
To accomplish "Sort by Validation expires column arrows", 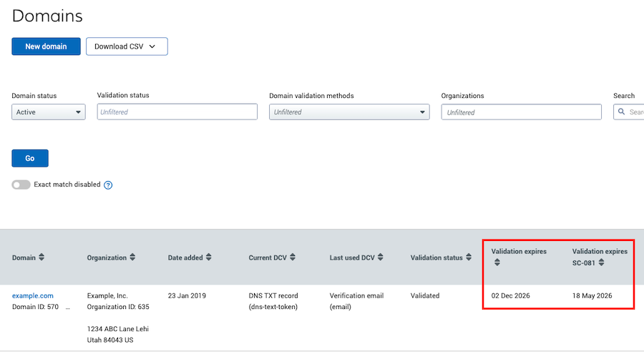I will (x=496, y=262).
